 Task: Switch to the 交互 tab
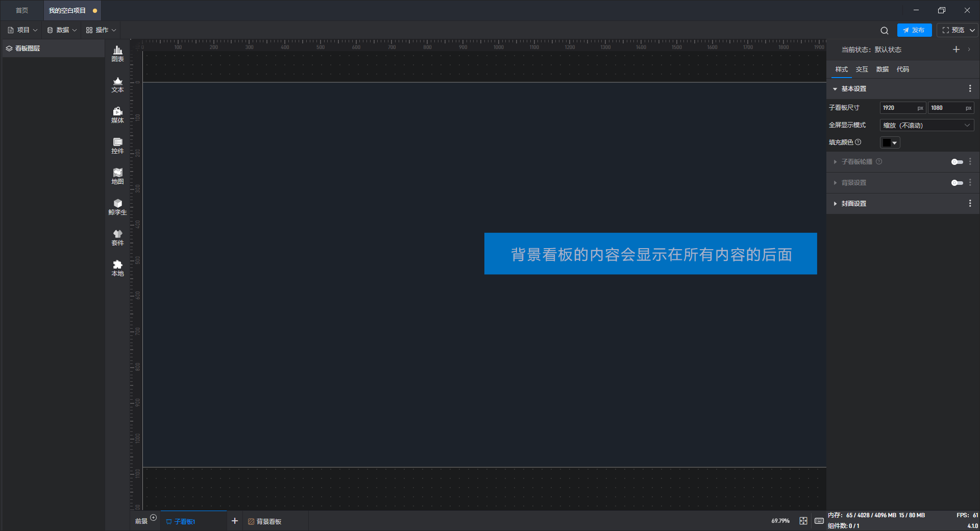862,69
